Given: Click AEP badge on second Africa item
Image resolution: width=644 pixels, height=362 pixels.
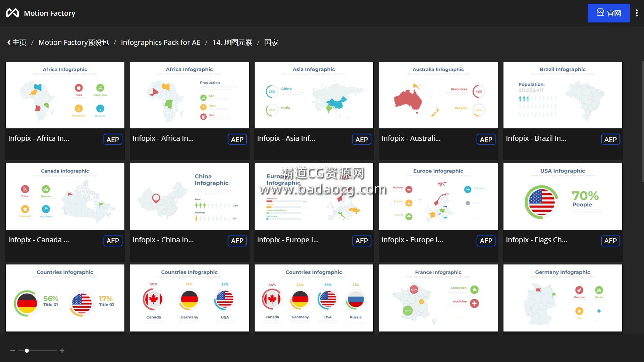Looking at the screenshot, I should [237, 139].
